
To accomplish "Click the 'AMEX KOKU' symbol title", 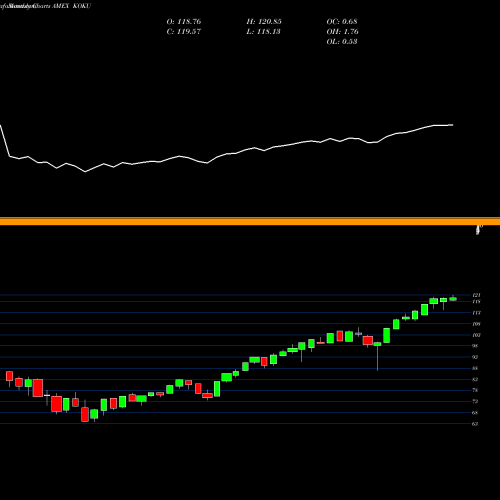I will (x=71, y=6).
